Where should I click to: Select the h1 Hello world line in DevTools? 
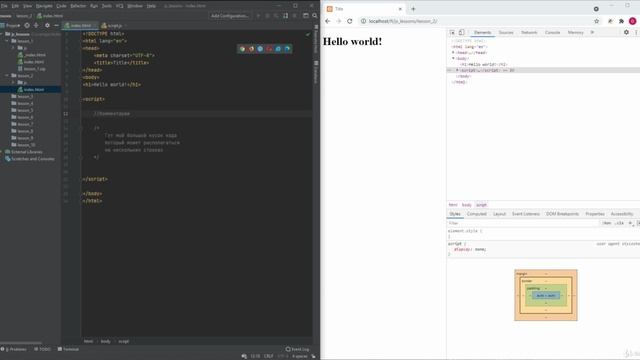pyautogui.click(x=483, y=64)
